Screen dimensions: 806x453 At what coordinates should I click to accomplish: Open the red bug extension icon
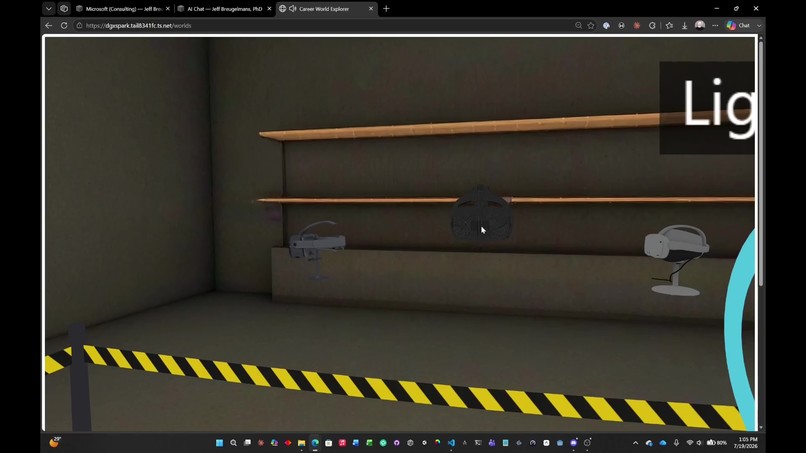[637, 25]
